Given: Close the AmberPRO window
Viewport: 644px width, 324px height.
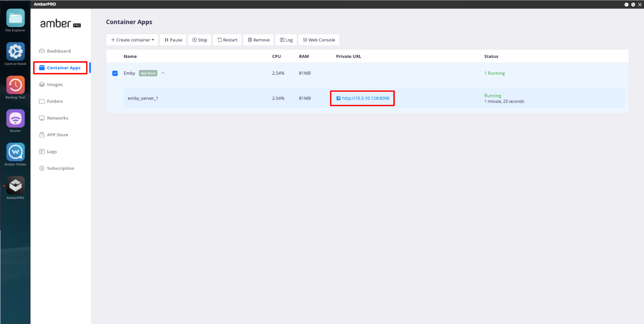Looking at the screenshot, I should [x=640, y=4].
